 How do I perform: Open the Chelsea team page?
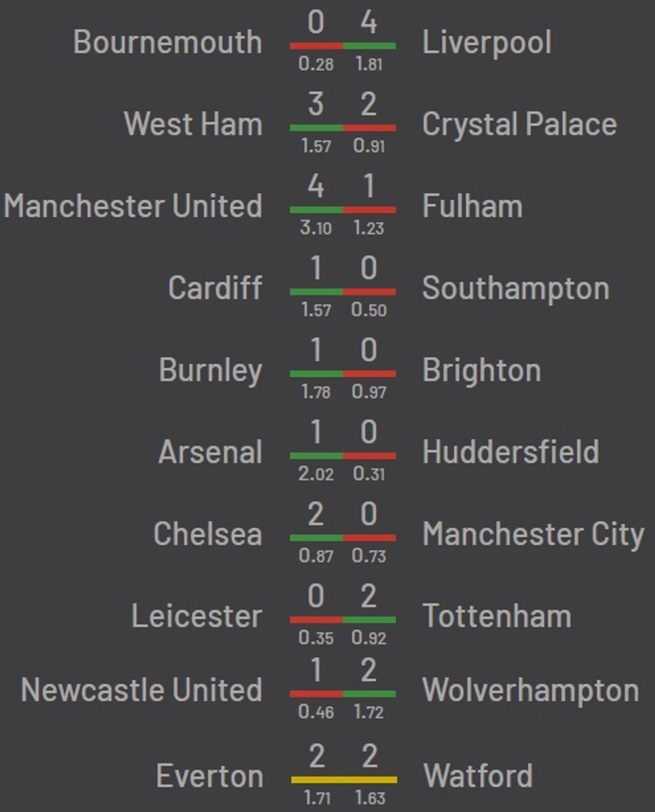pyautogui.click(x=208, y=534)
